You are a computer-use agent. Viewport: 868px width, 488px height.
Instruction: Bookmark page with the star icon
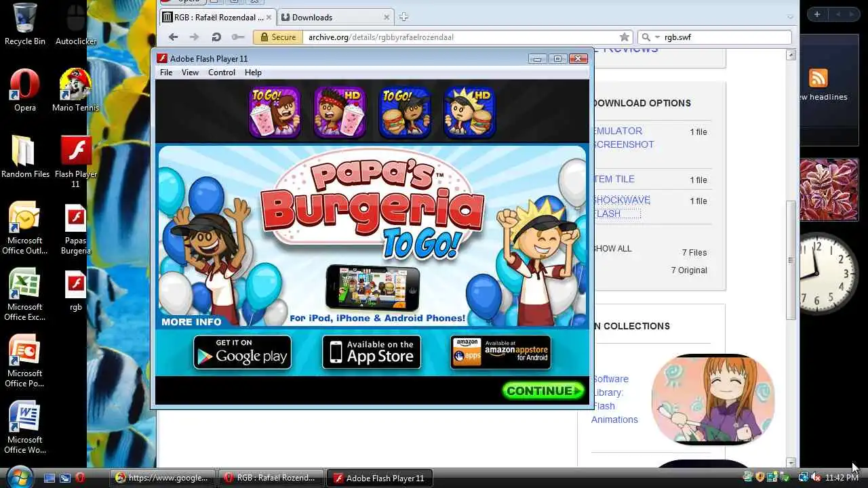click(x=625, y=37)
